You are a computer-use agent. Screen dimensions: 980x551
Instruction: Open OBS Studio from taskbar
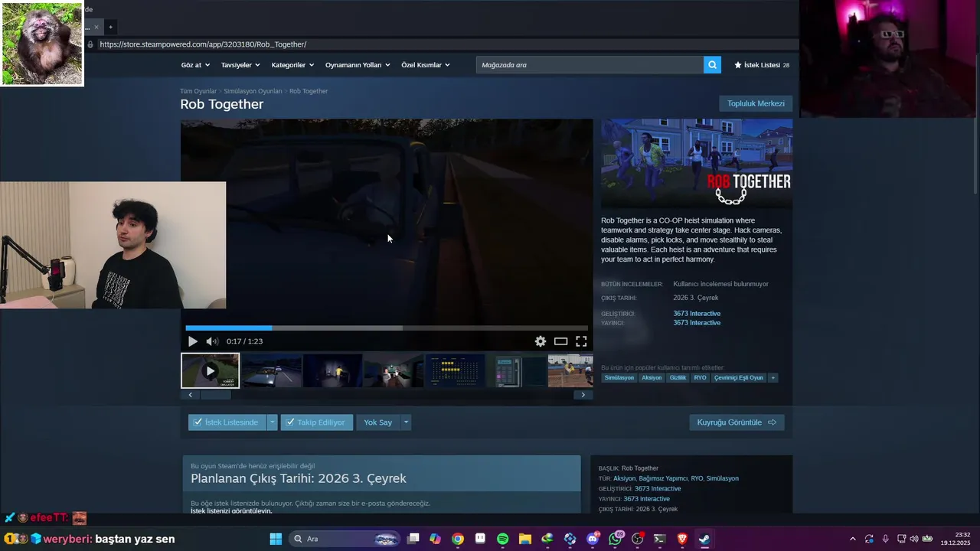[638, 539]
